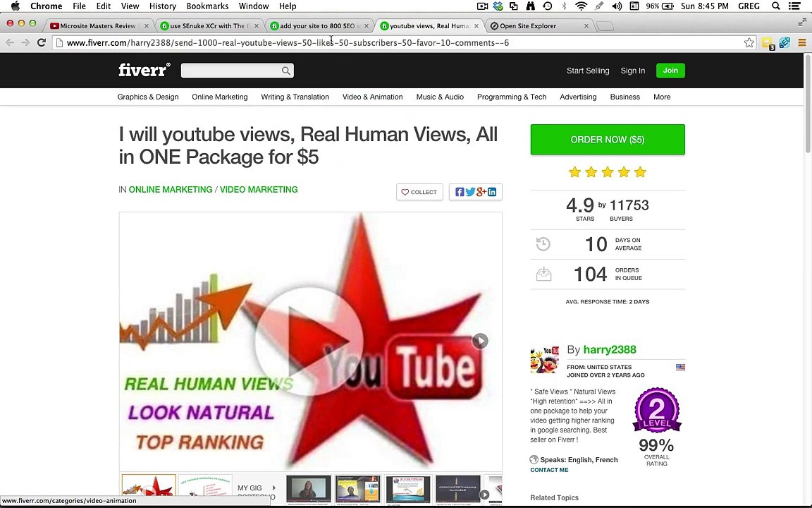This screenshot has height=508, width=812.
Task: Share the gig on Twitter
Action: [x=470, y=192]
